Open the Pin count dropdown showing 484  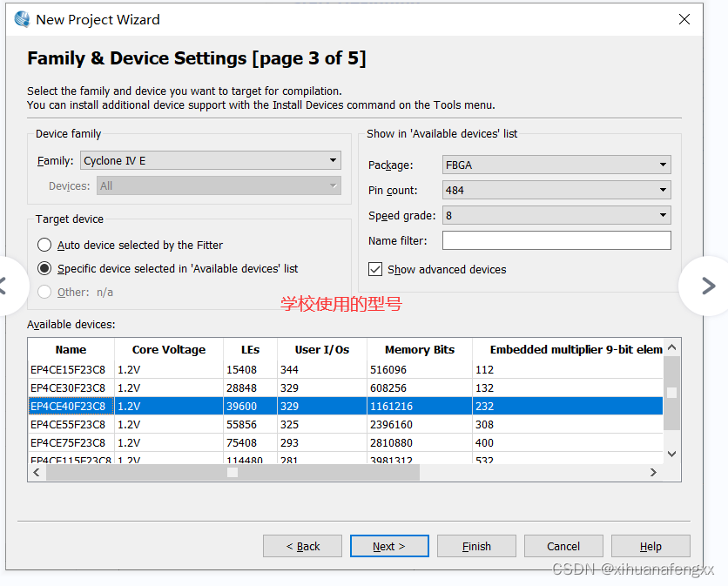tap(556, 190)
